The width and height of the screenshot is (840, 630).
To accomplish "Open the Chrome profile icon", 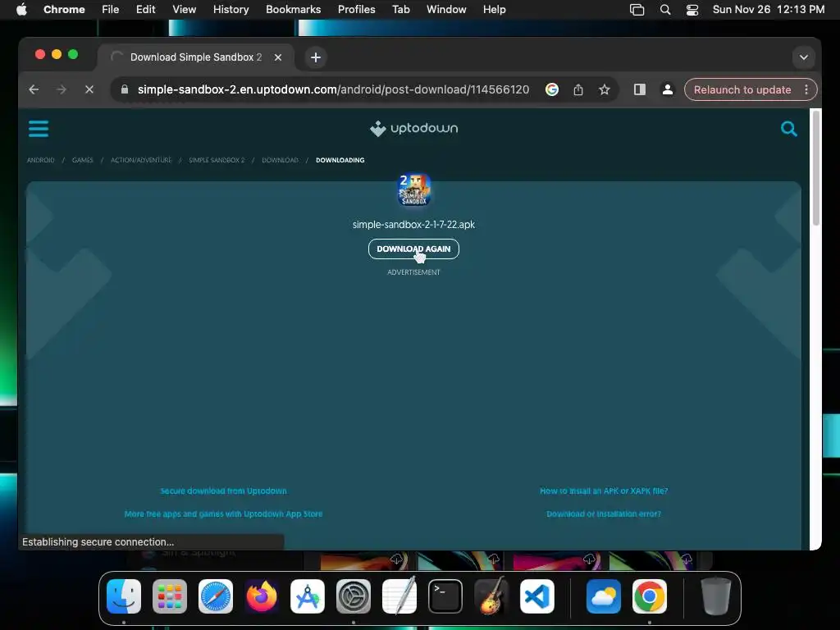I will pos(668,89).
